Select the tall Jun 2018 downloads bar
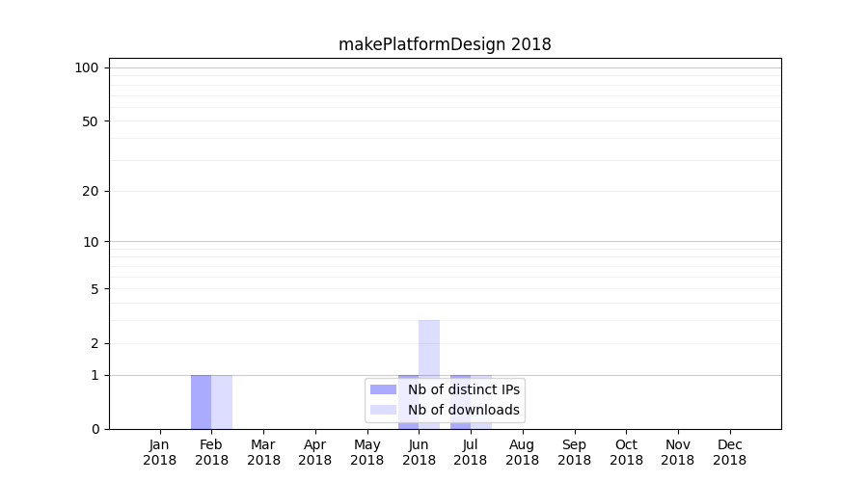The image size is (868, 482). [x=429, y=347]
